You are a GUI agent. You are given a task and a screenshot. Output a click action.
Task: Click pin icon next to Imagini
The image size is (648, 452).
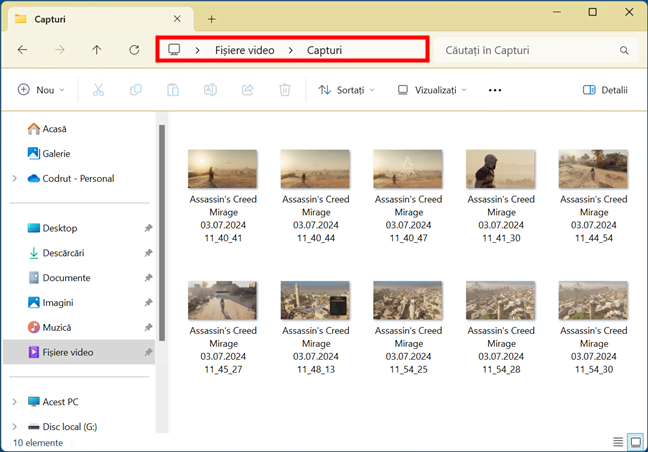[x=148, y=302]
